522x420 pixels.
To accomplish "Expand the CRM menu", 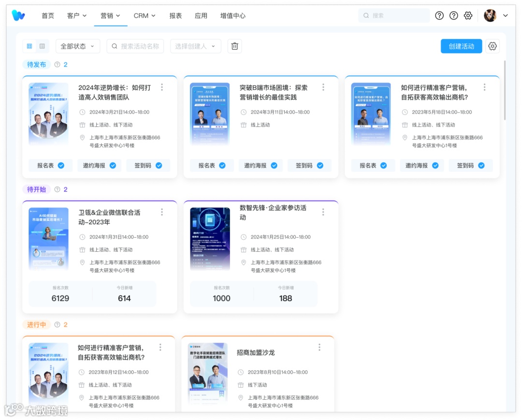I will tap(145, 15).
